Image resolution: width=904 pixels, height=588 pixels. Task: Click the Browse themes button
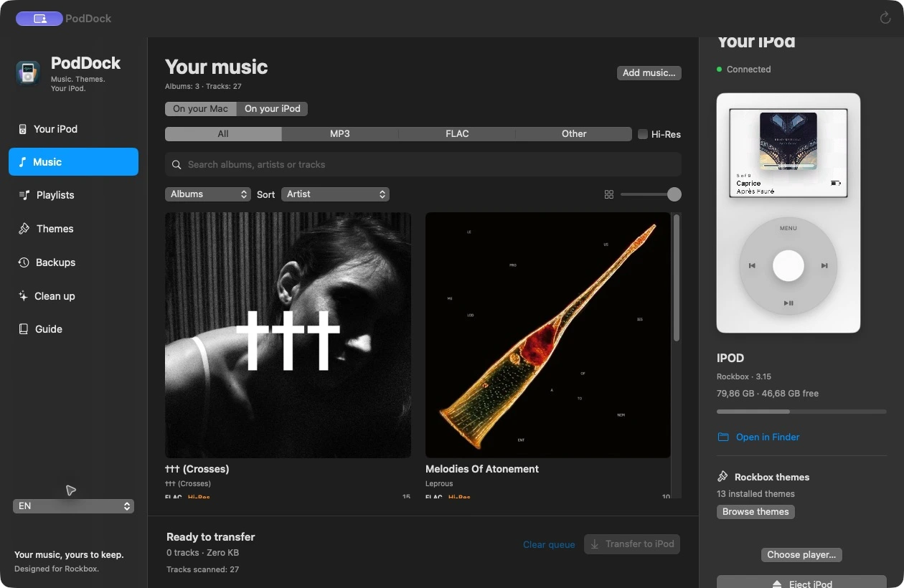pyautogui.click(x=755, y=512)
